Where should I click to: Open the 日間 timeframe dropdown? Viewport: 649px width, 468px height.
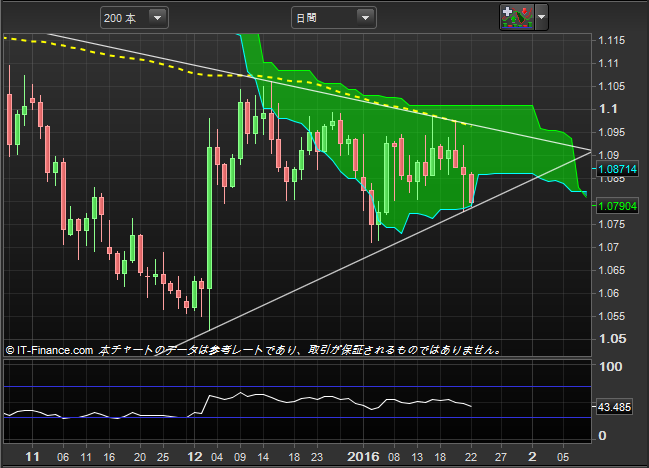click(334, 18)
